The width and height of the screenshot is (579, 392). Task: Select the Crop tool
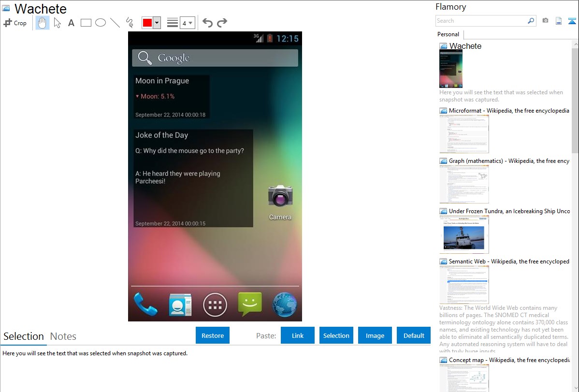pyautogui.click(x=15, y=23)
